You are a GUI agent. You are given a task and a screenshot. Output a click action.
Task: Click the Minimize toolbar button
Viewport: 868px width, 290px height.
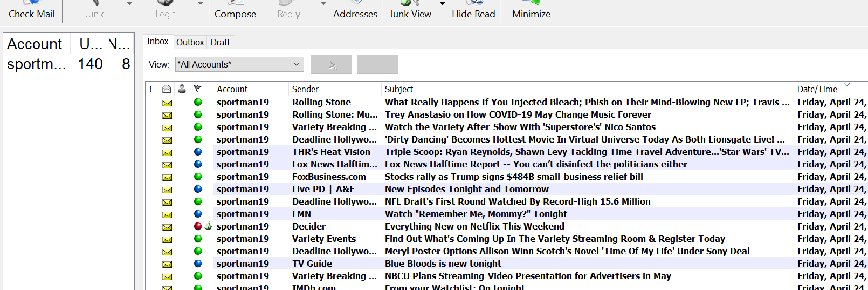pos(531,11)
